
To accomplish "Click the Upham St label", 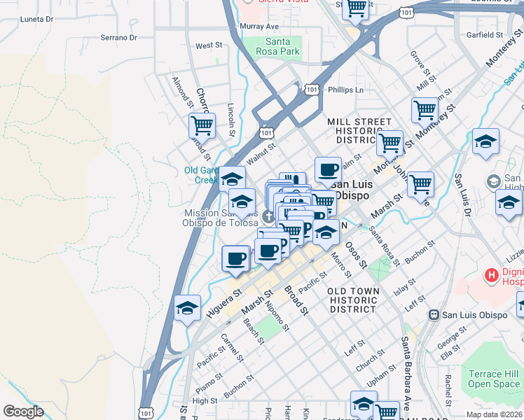I will [381, 376].
